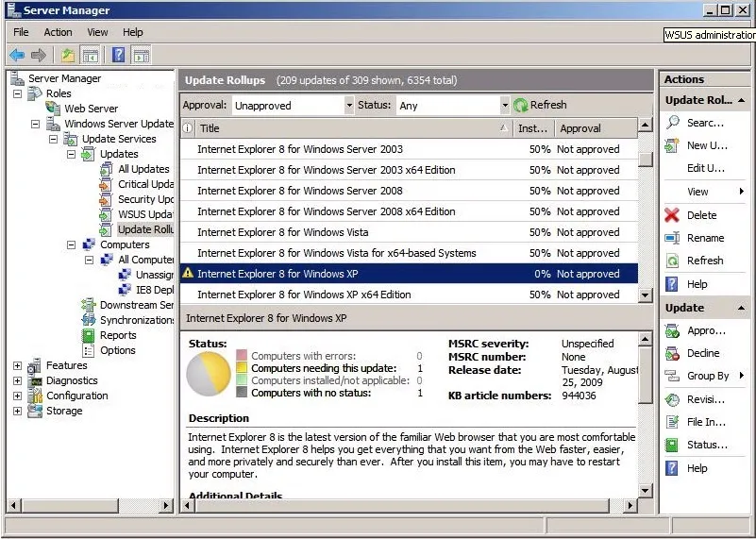Expand the Diagnostics node in the tree
The image size is (756, 539).
[18, 381]
